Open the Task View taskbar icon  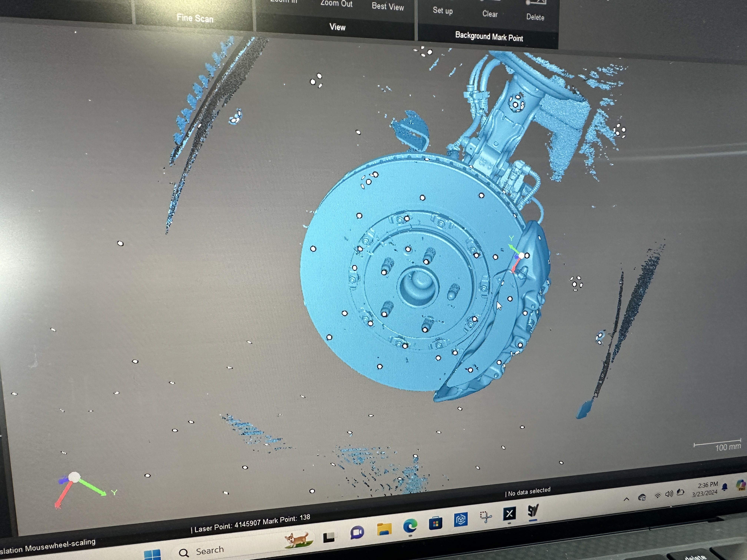coord(329,537)
